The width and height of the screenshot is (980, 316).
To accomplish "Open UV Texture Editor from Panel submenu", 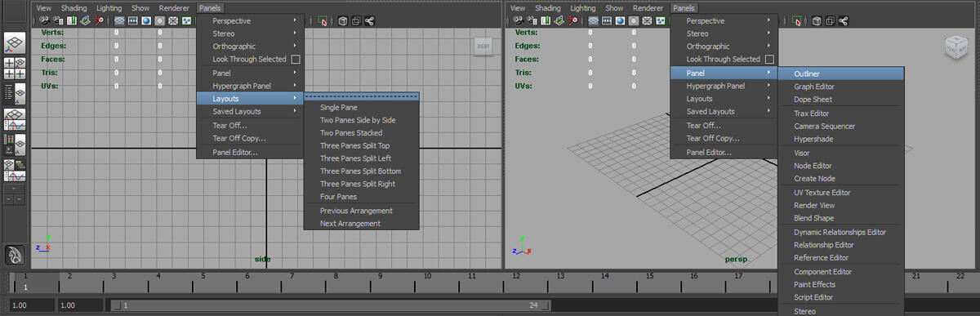I will point(841,193).
